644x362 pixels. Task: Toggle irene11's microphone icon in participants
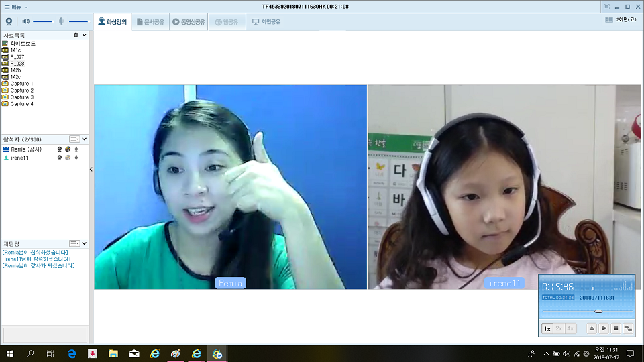[x=76, y=158]
